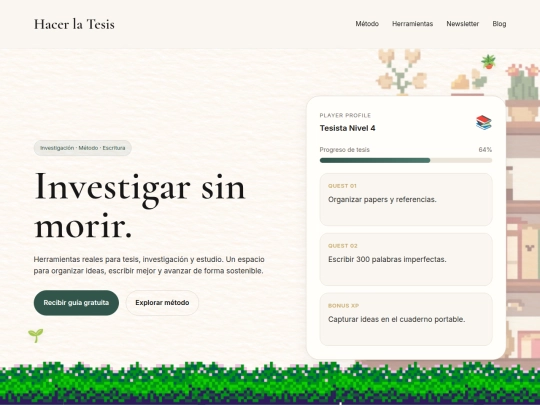Select the Bonus XP capturar ideas card
This screenshot has height=405, width=540.
406,319
